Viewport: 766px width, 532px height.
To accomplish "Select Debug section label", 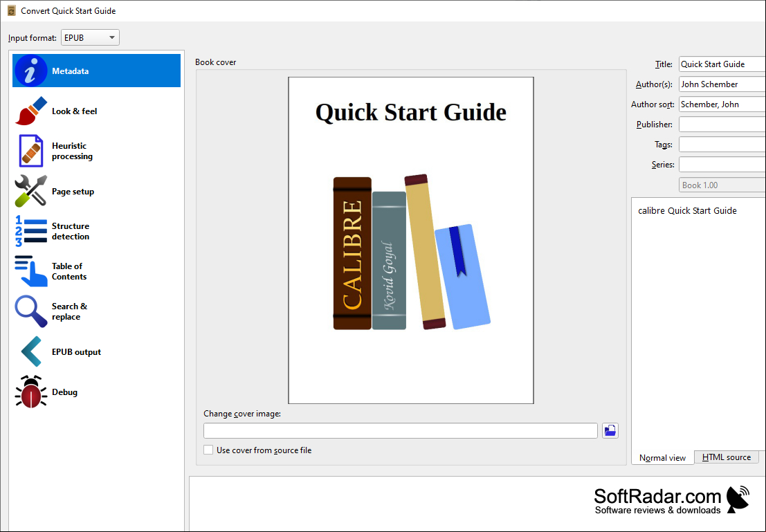I will (64, 392).
